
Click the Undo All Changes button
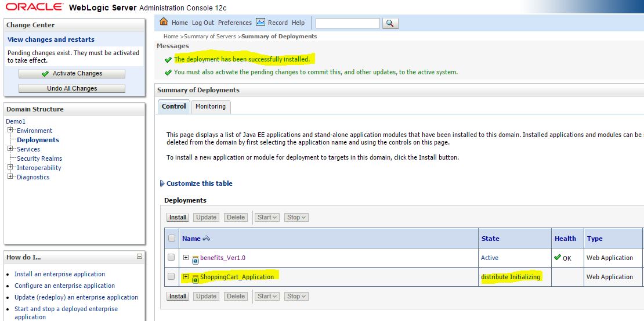point(72,88)
